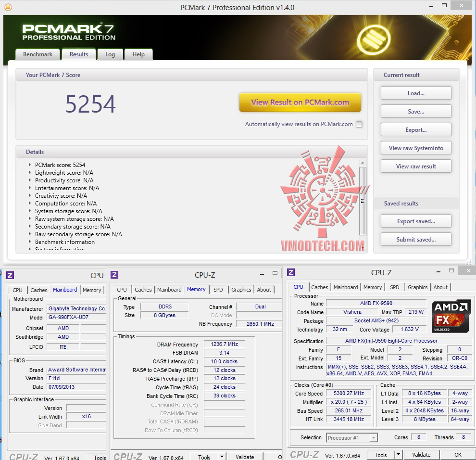Select Caches tab in CPU-Z CPU window
Image resolution: width=476 pixels, height=460 pixels.
point(319,287)
